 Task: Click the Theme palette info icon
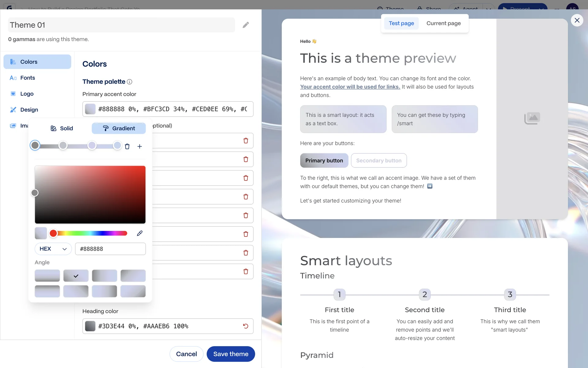coord(130,82)
